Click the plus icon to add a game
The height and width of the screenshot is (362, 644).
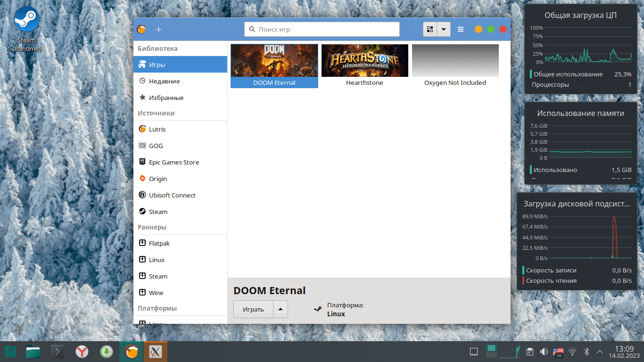click(158, 29)
